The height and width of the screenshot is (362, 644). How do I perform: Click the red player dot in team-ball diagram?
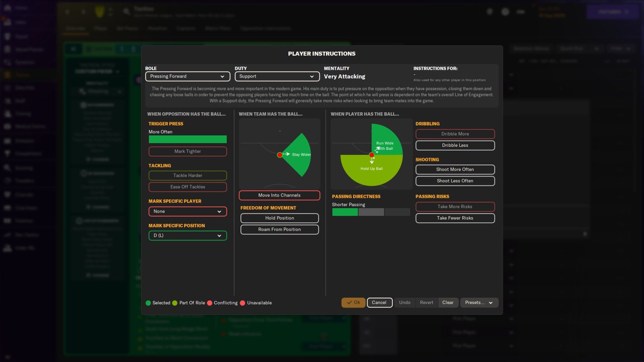(280, 155)
